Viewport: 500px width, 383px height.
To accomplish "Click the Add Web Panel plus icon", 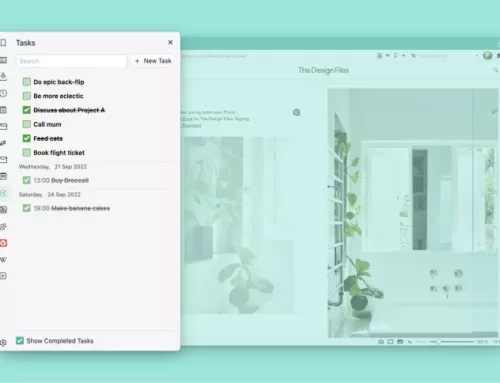I will click(x=3, y=276).
